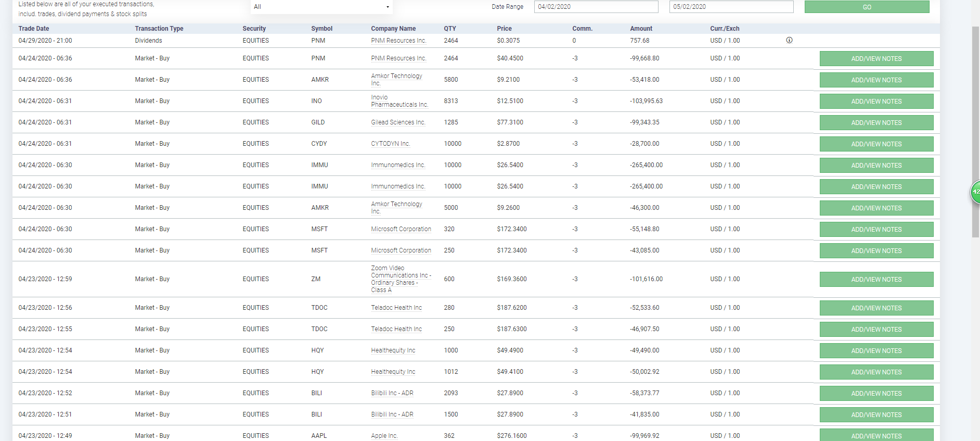The height and width of the screenshot is (441, 980).
Task: Open Microsoft Corporation link in the 250 quantity row
Action: pos(401,250)
